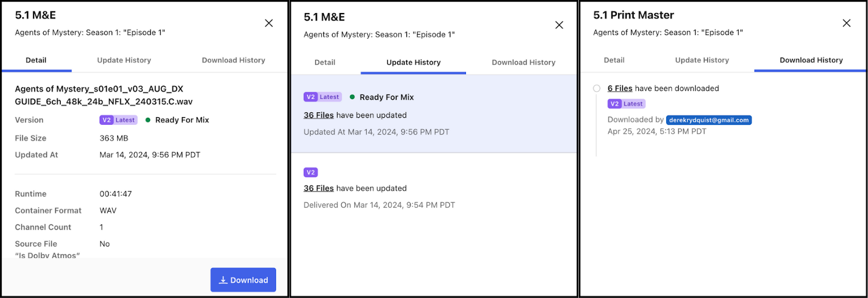Click the download history timeline circle marker

coord(597,88)
